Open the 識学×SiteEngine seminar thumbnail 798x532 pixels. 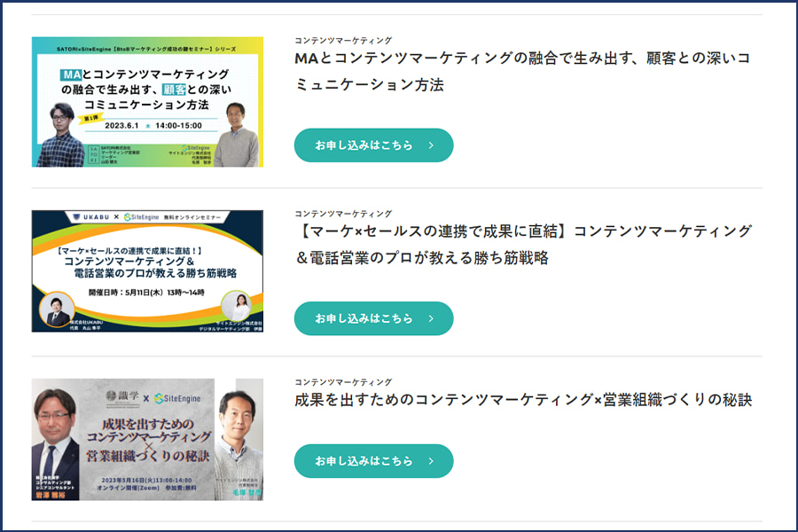pyautogui.click(x=147, y=440)
